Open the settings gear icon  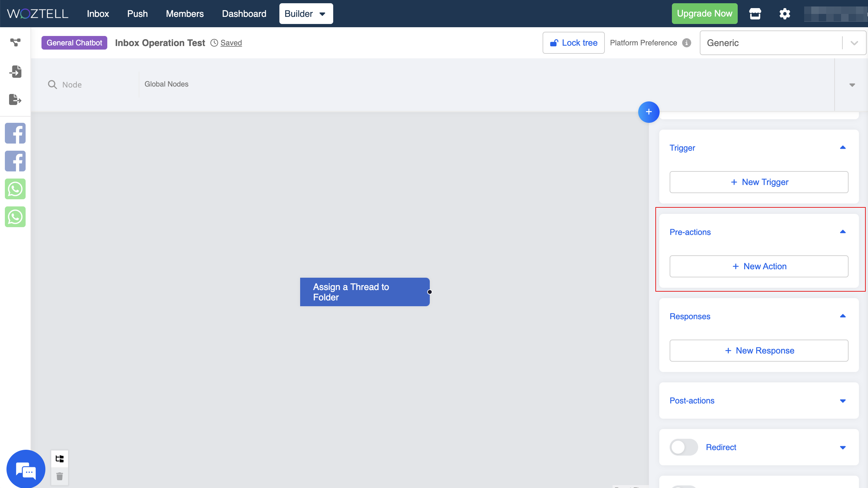click(x=784, y=14)
